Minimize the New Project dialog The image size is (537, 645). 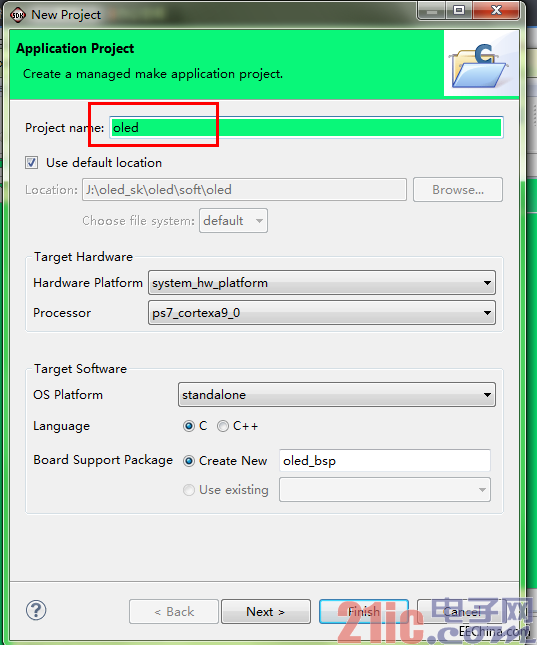[x=431, y=11]
